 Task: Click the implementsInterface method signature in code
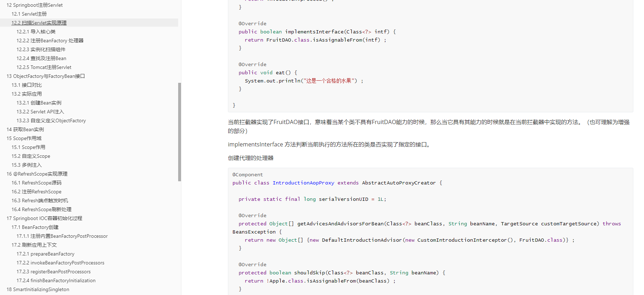coord(317,32)
